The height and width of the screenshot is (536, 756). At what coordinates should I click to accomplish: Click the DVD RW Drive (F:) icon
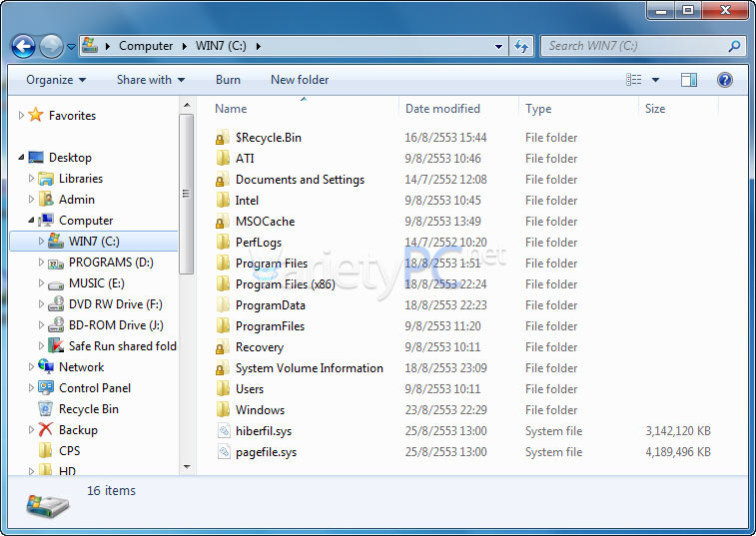(56, 304)
